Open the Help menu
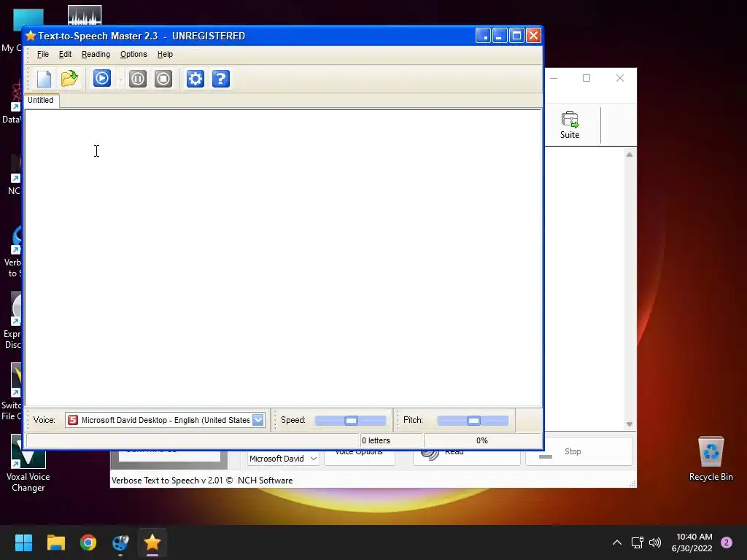Image resolution: width=747 pixels, height=560 pixels. click(x=166, y=54)
